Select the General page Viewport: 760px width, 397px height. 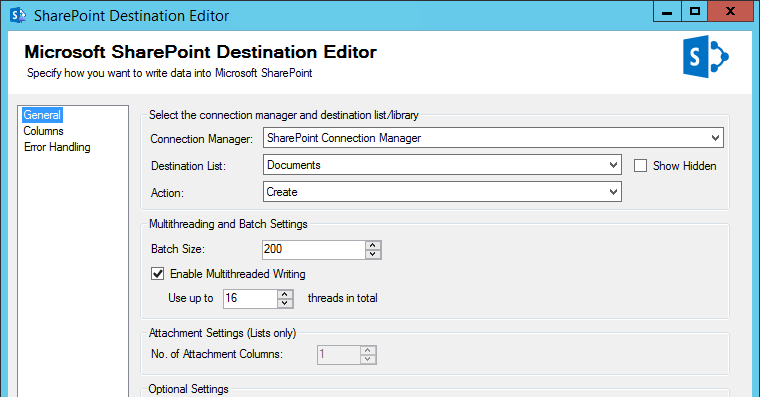(x=42, y=115)
